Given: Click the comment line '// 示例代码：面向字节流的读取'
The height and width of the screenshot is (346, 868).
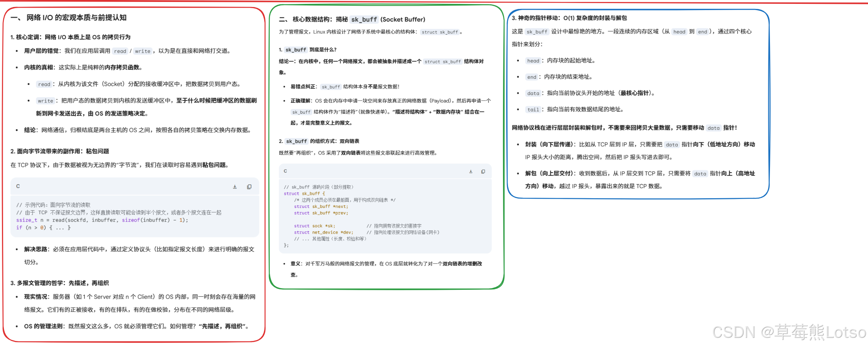Looking at the screenshot, I should point(53,205).
